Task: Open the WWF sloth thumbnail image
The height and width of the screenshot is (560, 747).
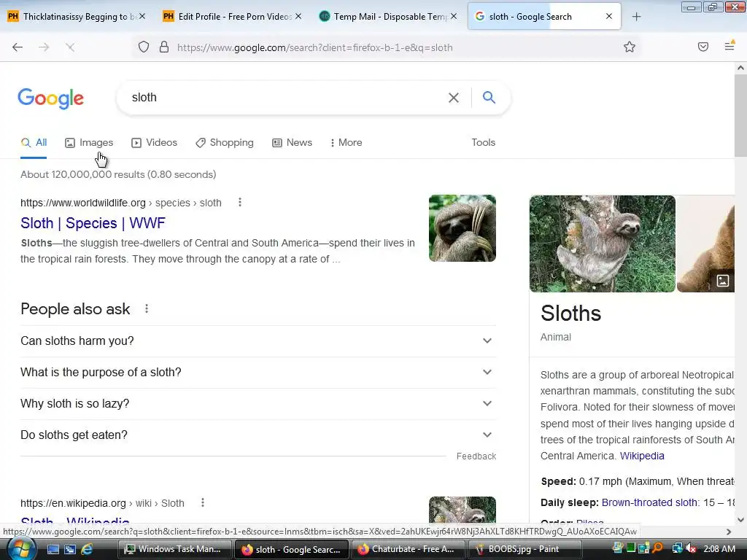Action: 462,228
